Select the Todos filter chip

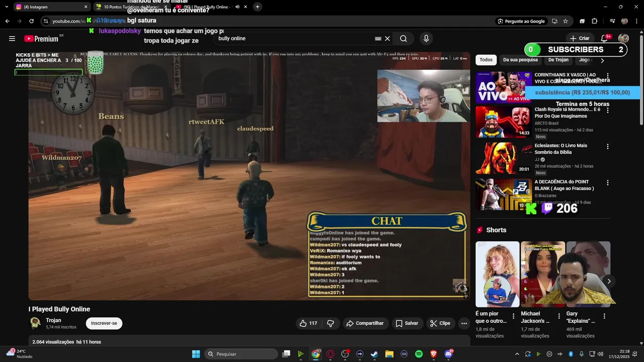[x=486, y=60]
